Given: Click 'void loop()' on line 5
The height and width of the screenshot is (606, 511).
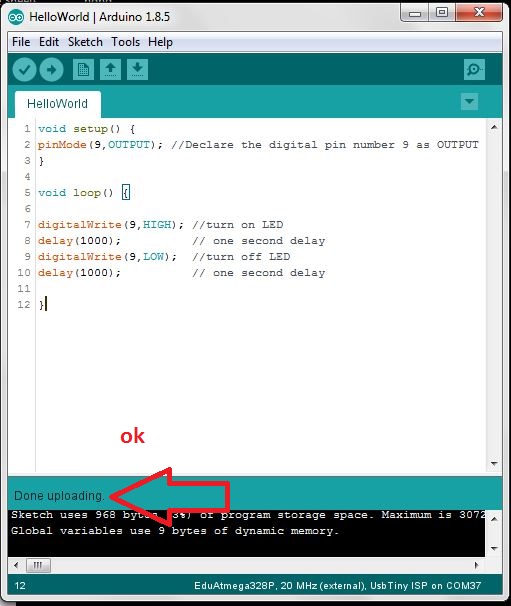Looking at the screenshot, I should click(x=75, y=192).
